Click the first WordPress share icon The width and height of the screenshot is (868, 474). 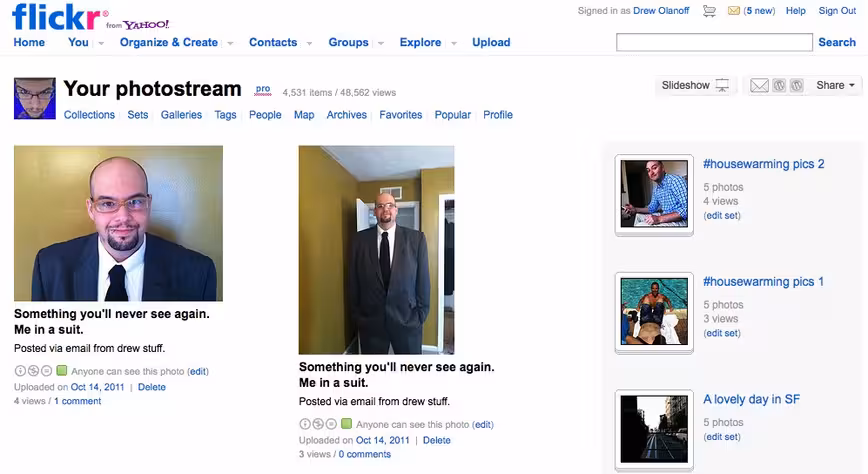pyautogui.click(x=779, y=85)
